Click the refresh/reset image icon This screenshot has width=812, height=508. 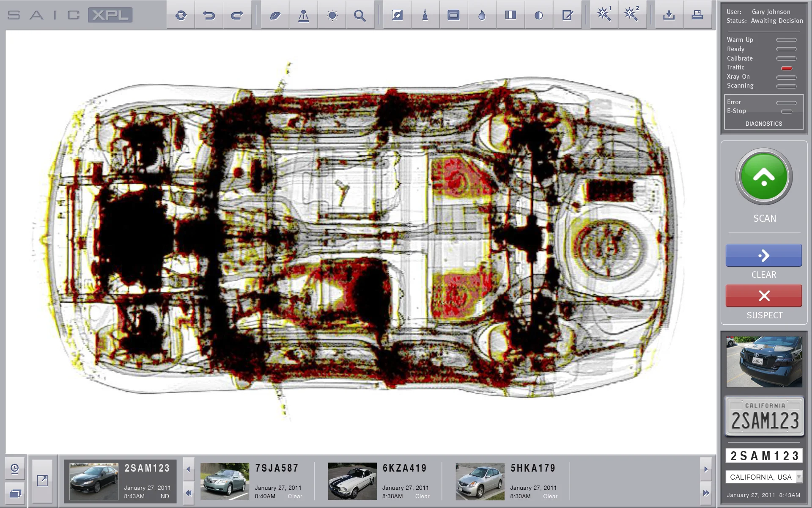[x=181, y=16]
